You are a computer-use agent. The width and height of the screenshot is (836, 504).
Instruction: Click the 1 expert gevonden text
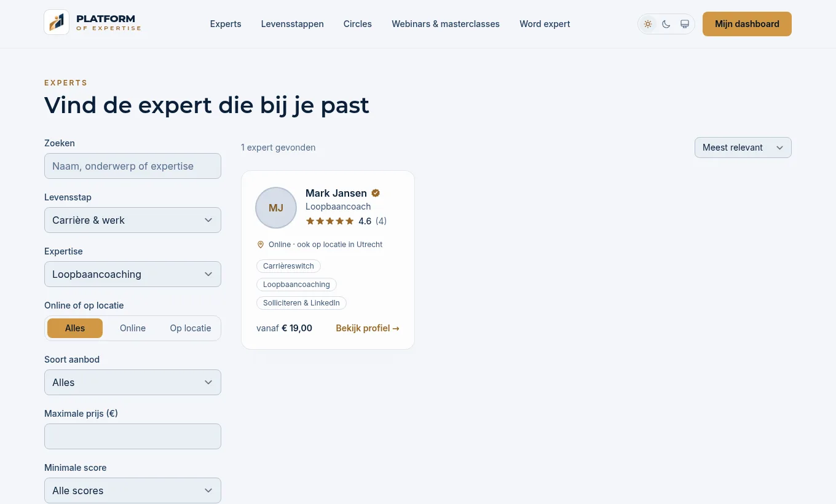[x=278, y=148]
